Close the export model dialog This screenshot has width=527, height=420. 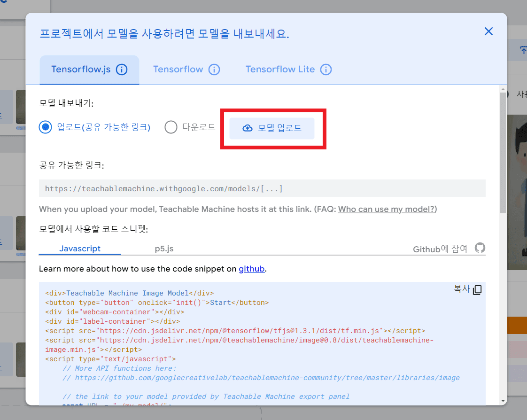click(x=488, y=31)
